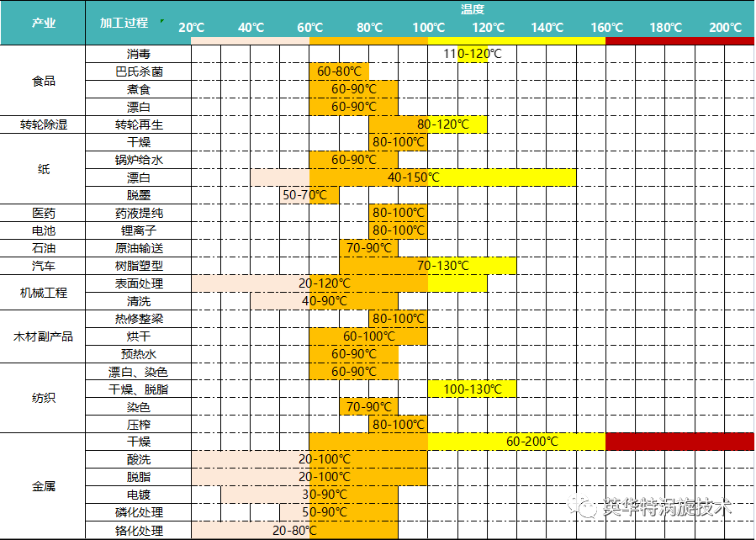
Task: Click the 200℃ column header
Action: point(725,28)
